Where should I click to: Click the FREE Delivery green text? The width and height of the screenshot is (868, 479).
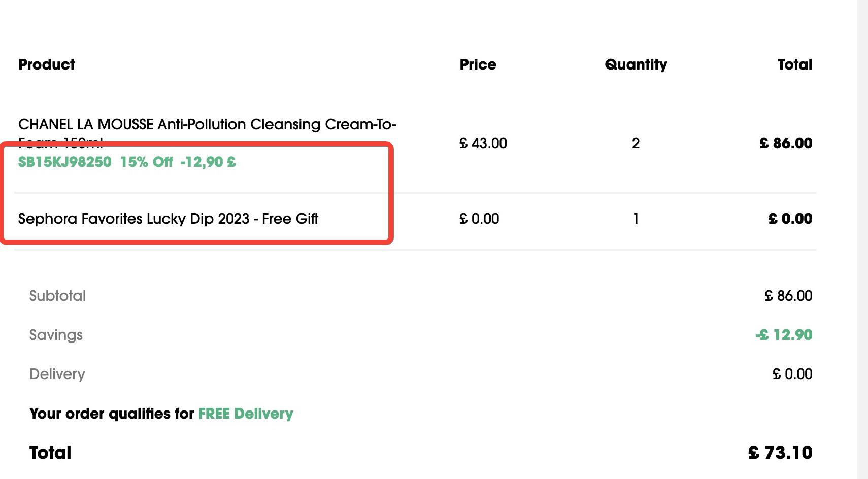point(246,414)
